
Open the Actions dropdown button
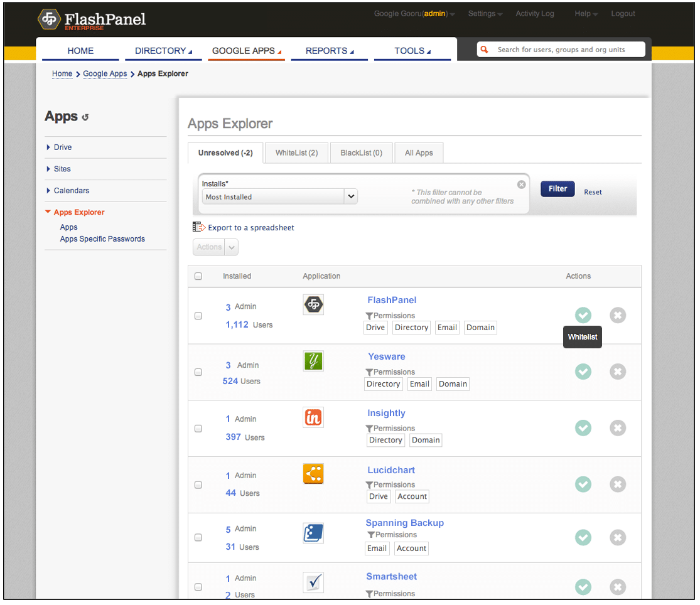pyautogui.click(x=215, y=247)
